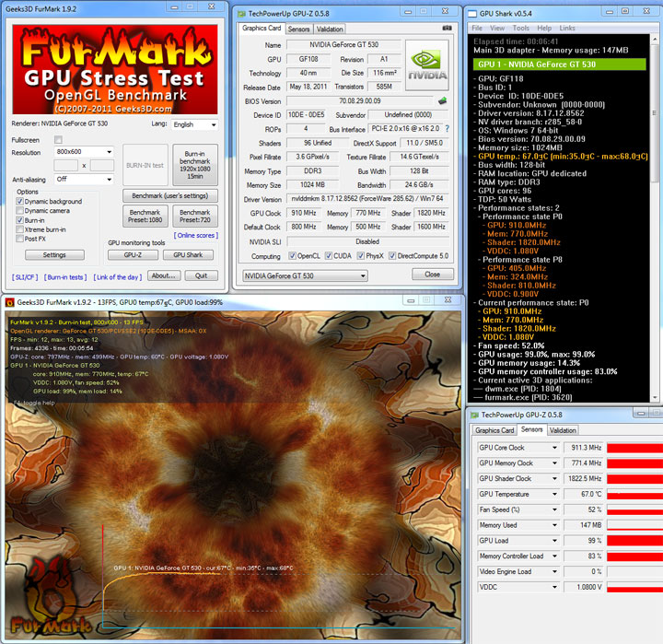Open the GPU Shark View menu
Screen dimensions: 663x644
coord(497,28)
